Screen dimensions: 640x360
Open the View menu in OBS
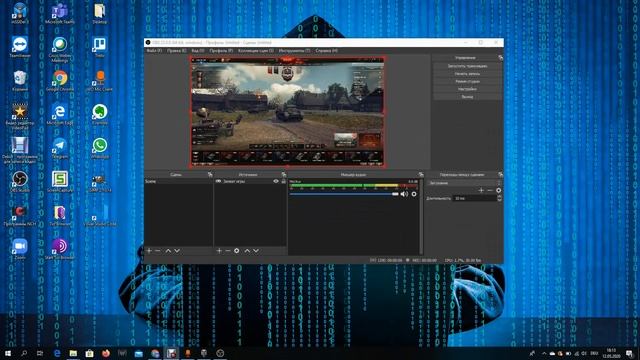tap(198, 51)
